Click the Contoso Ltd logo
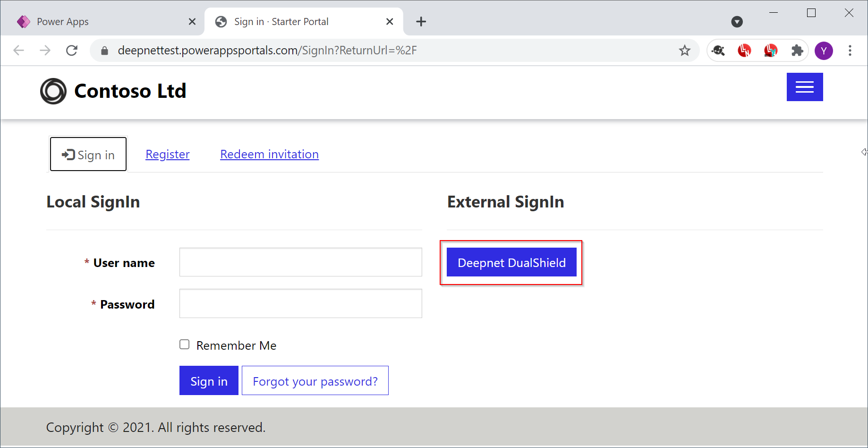868x448 pixels. 53,91
